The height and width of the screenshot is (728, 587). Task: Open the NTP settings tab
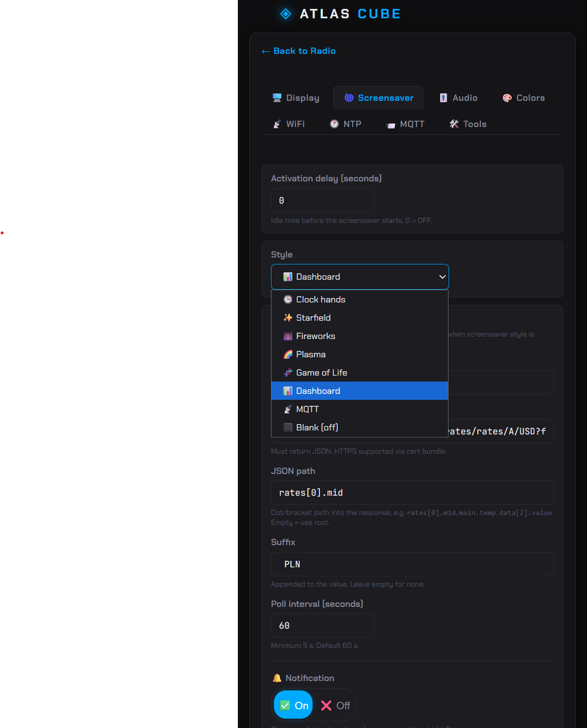(x=346, y=124)
